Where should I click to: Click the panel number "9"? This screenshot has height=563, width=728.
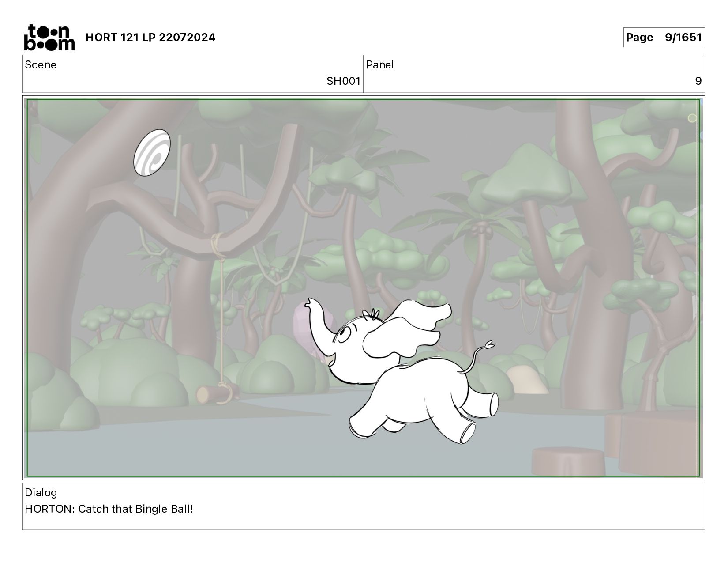tap(698, 81)
